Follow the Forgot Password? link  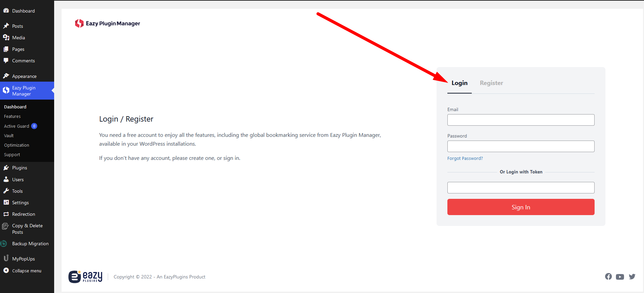tap(465, 158)
